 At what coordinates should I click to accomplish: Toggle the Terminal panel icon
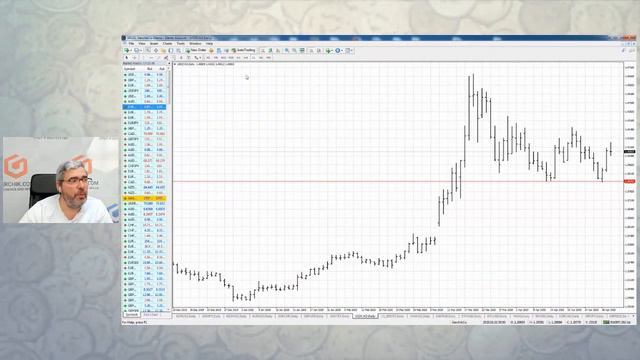(171, 50)
